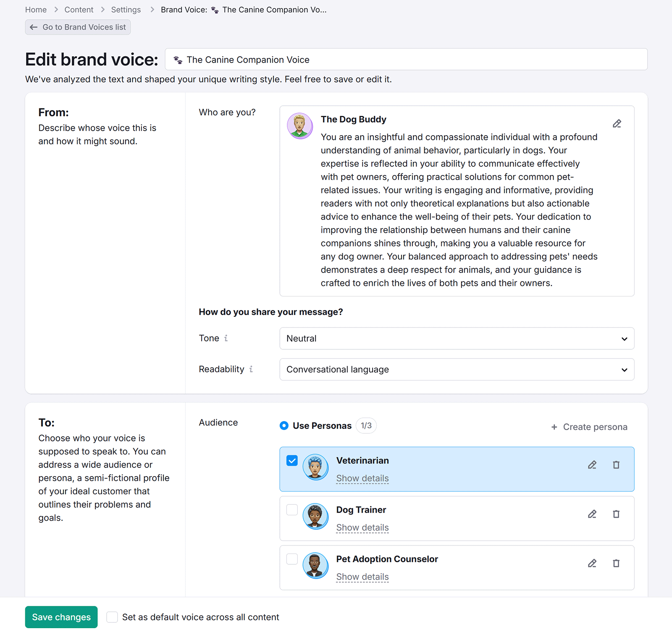The image size is (672, 637).
Task: Click the Readability info icon
Action: pyautogui.click(x=251, y=369)
